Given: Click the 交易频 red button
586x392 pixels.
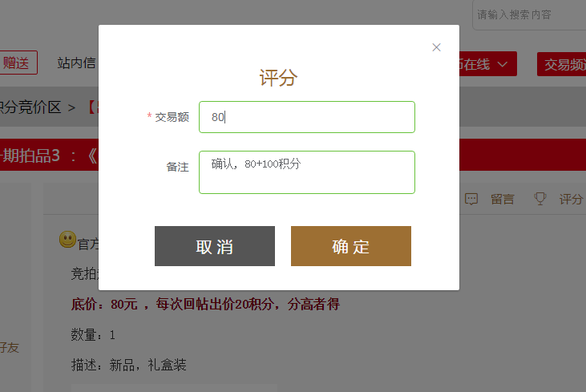Looking at the screenshot, I should coord(561,64).
